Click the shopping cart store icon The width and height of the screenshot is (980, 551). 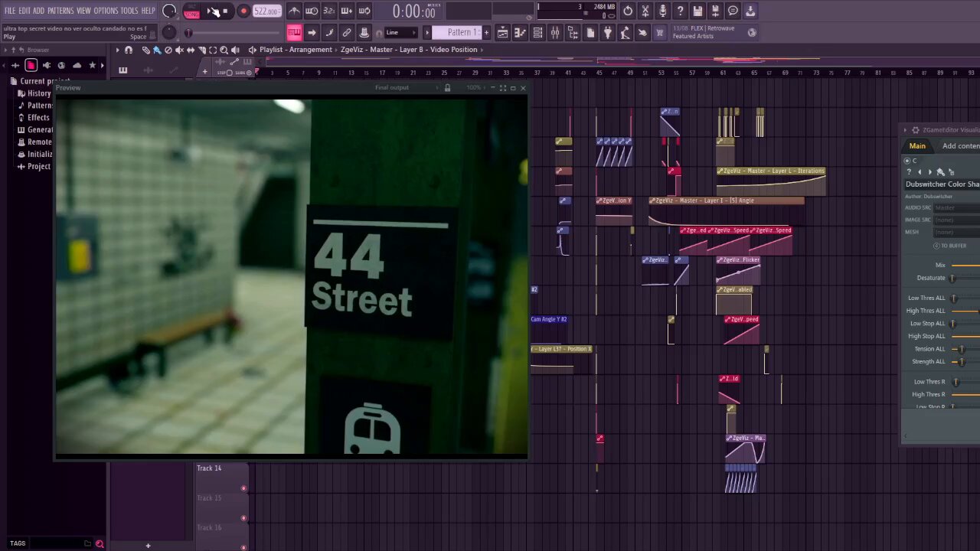pyautogui.click(x=659, y=32)
